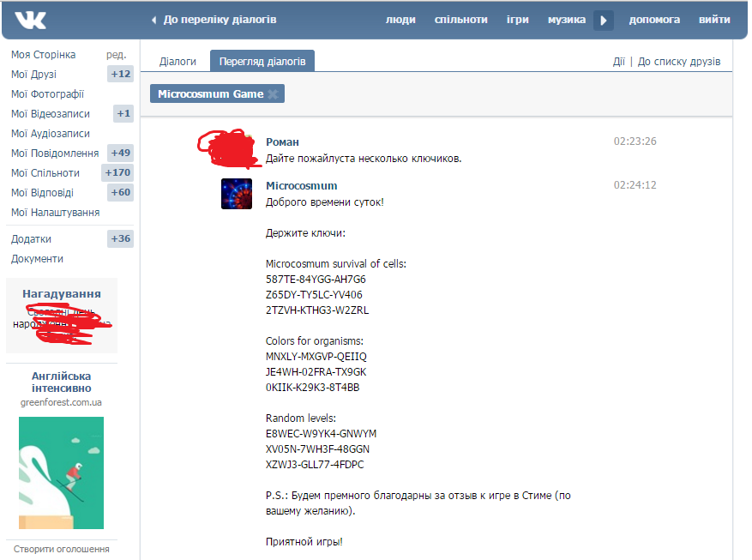Viewport: 752px width, 560px height.
Task: Click Роман's message text about ключиков
Action: (364, 158)
